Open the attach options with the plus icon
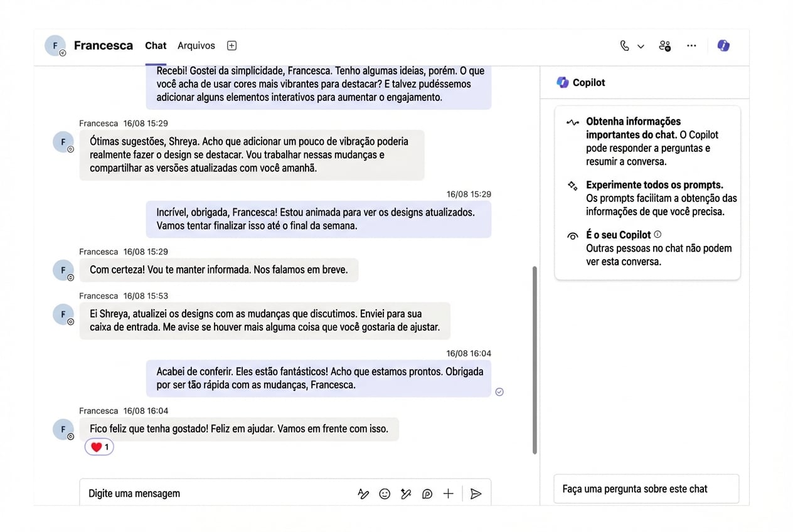The width and height of the screenshot is (793, 532). click(x=448, y=494)
